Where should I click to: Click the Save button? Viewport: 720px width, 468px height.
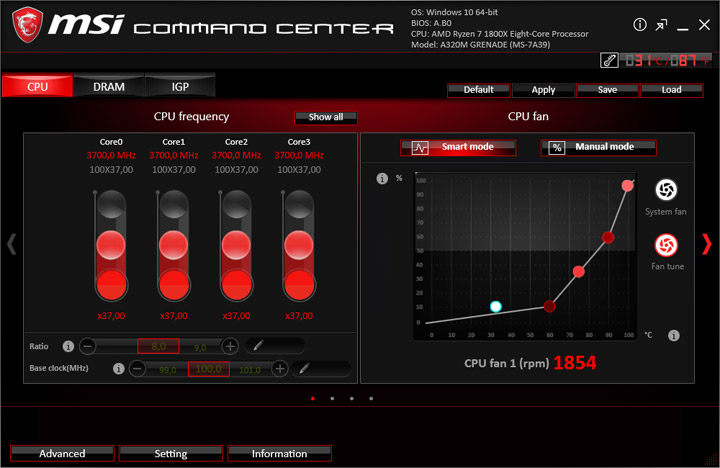(608, 90)
